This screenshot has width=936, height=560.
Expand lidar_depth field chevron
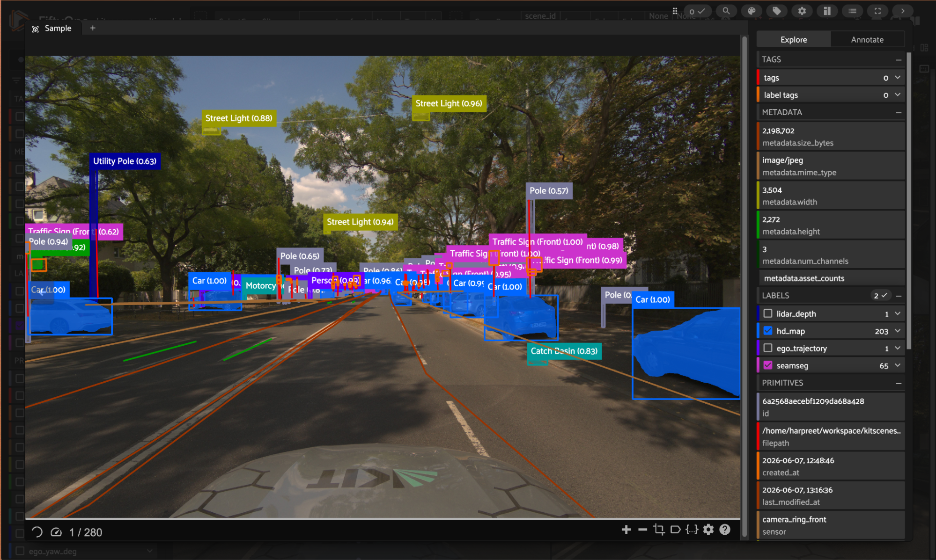tap(898, 313)
